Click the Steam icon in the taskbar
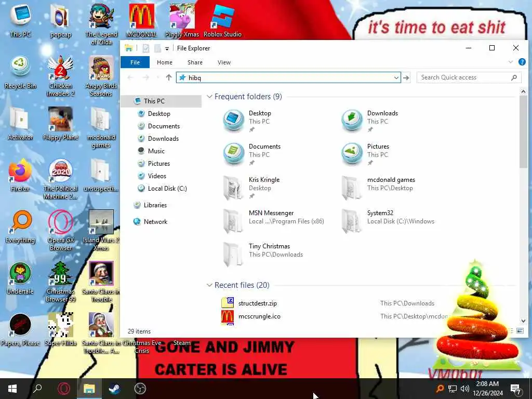The image size is (532, 399). (114, 389)
